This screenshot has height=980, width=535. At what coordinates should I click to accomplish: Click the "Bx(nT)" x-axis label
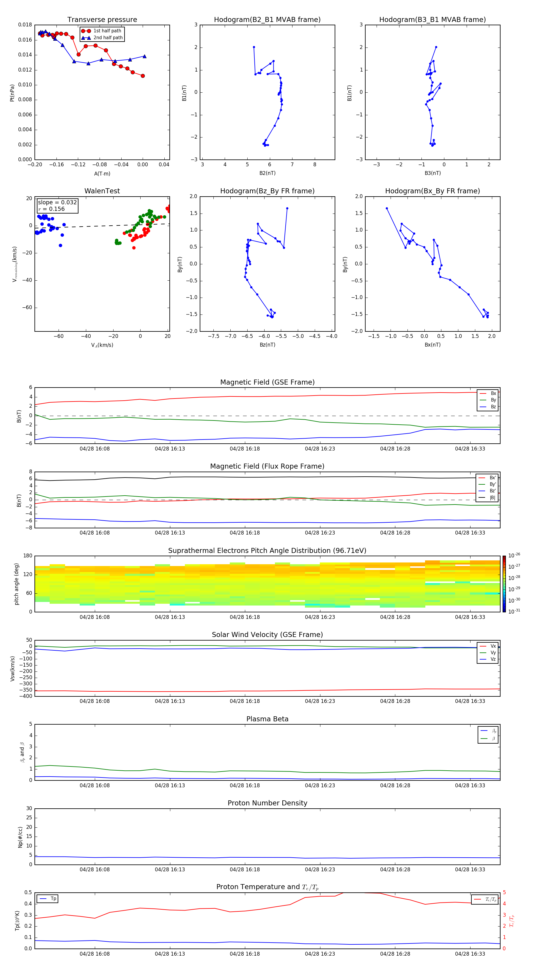click(432, 345)
